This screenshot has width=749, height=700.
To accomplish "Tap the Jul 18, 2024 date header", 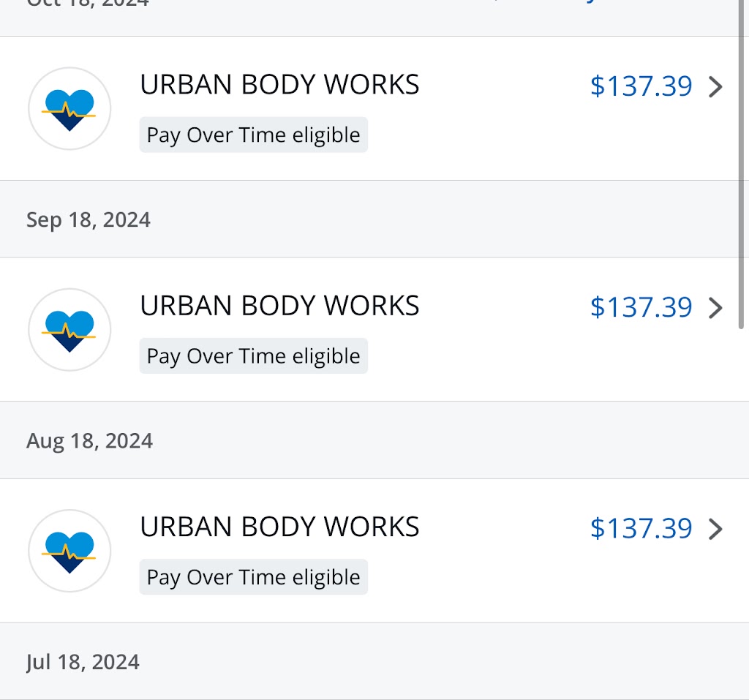I will pyautogui.click(x=83, y=662).
